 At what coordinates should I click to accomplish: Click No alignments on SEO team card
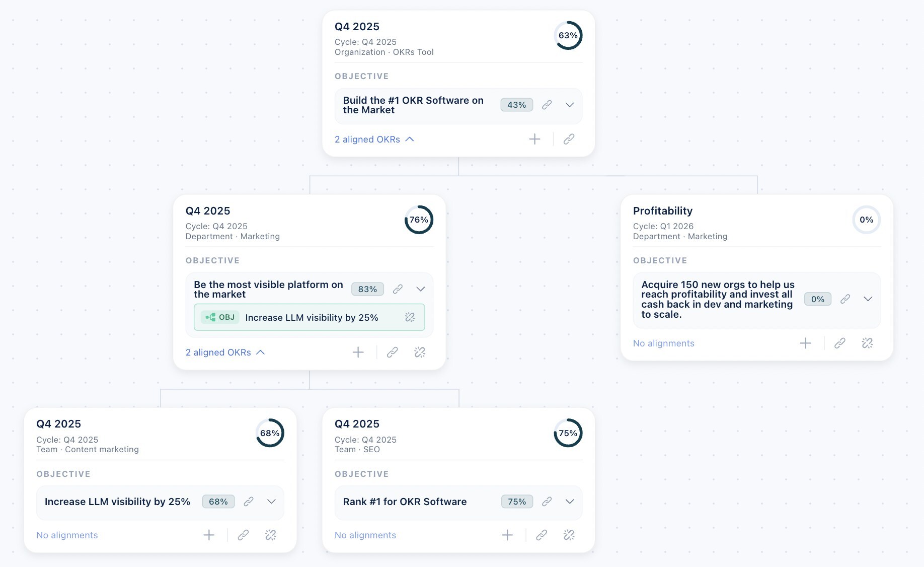[365, 535]
